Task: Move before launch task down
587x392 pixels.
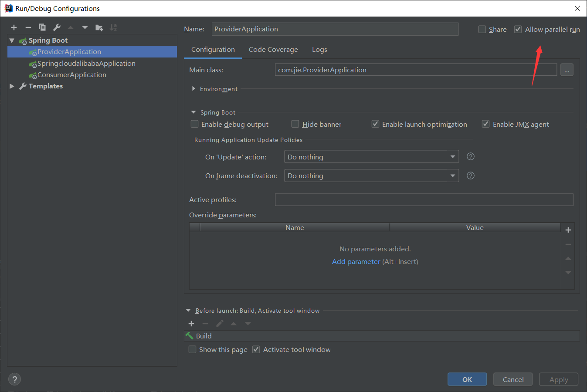Action: coord(248,324)
